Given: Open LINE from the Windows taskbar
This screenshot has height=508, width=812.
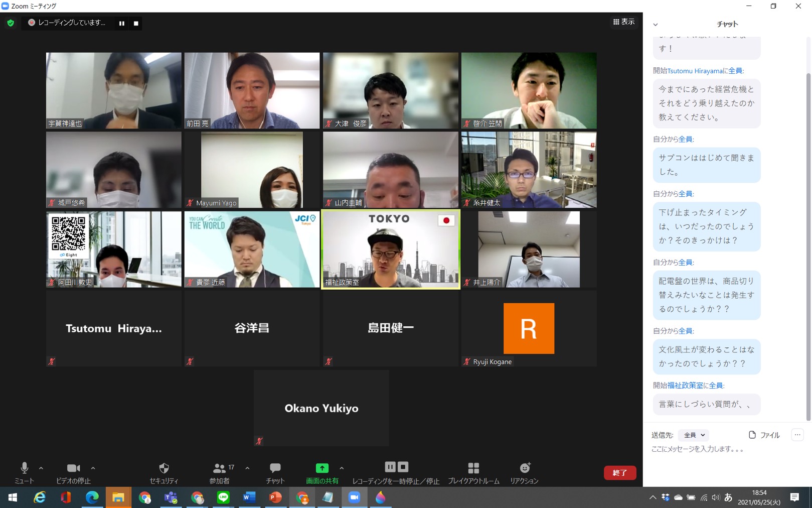Looking at the screenshot, I should [223, 497].
